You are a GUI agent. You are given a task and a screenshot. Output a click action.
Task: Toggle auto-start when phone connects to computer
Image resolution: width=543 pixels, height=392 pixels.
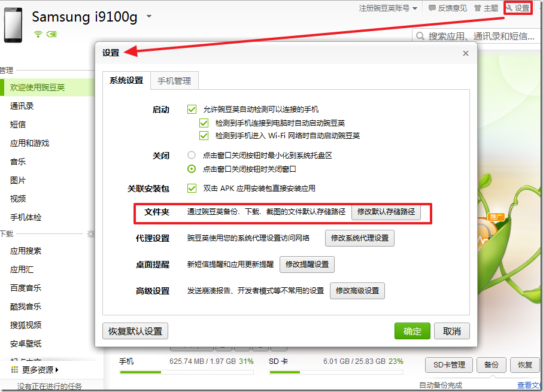pyautogui.click(x=204, y=123)
